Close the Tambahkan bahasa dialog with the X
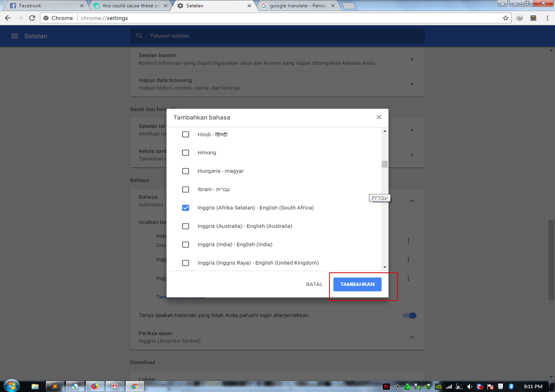 (x=379, y=117)
